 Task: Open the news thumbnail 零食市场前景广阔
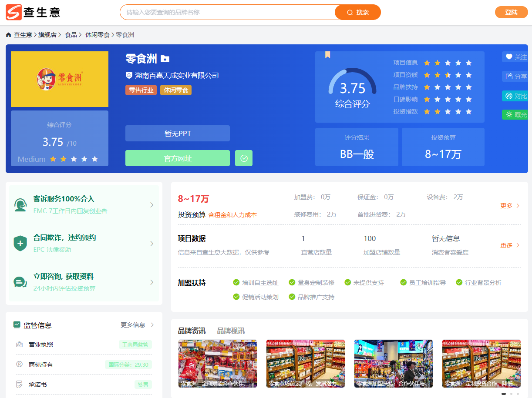coord(306,364)
